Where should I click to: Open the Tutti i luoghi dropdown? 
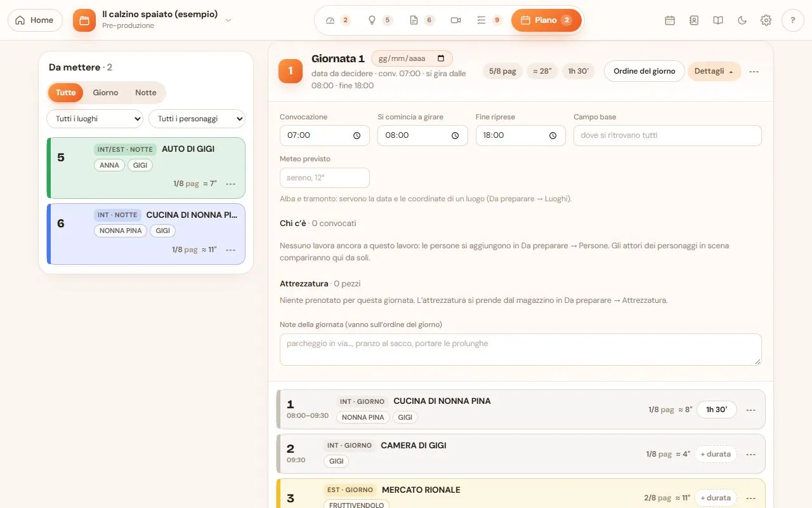tap(95, 119)
